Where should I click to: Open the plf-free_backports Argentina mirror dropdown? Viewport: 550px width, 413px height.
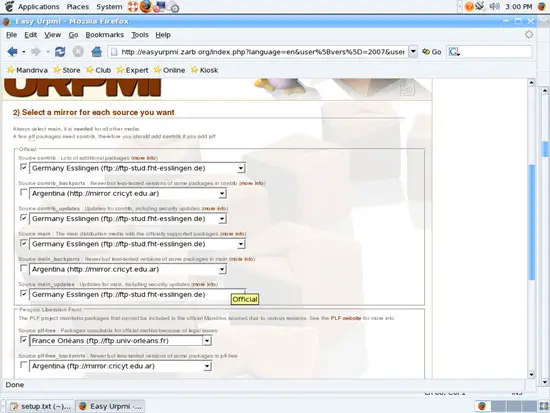[120, 366]
